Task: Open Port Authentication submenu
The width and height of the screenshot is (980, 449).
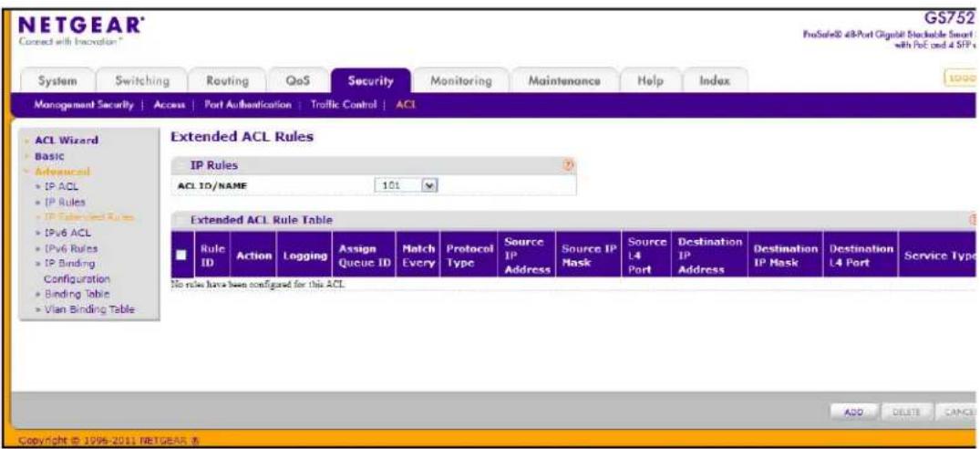Action: (x=248, y=105)
